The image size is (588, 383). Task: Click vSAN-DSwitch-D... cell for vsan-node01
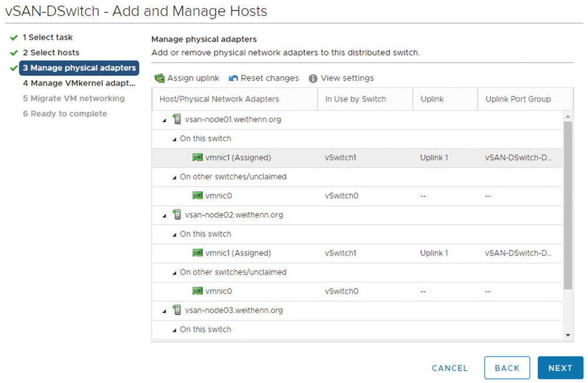point(518,158)
